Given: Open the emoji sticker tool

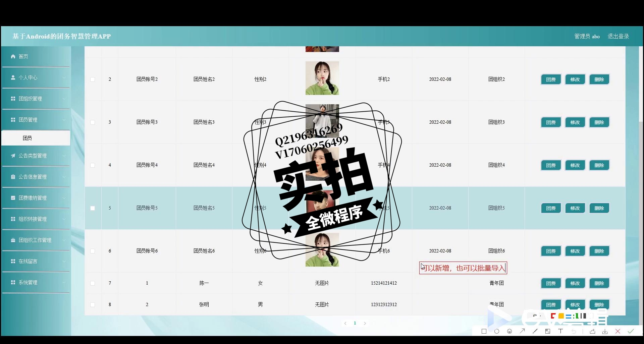Looking at the screenshot, I should pos(509,331).
